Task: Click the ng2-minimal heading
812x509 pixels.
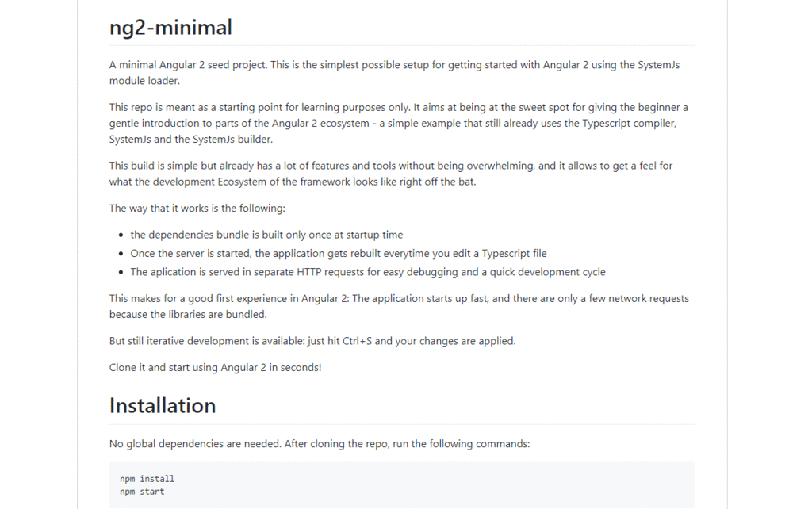Action: (x=170, y=28)
